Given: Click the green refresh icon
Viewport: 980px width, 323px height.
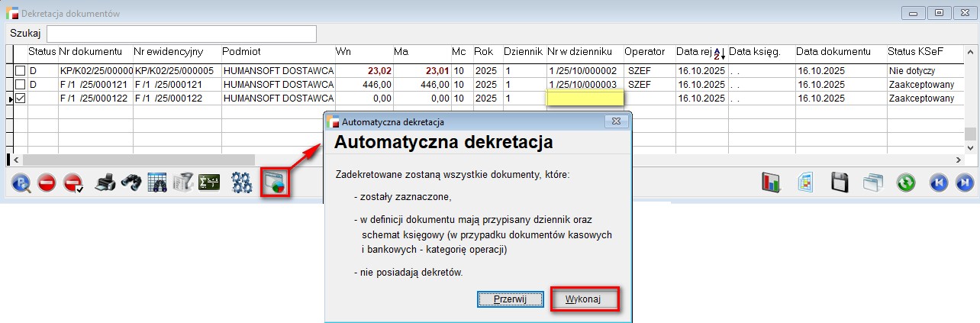Looking at the screenshot, I should click(906, 183).
